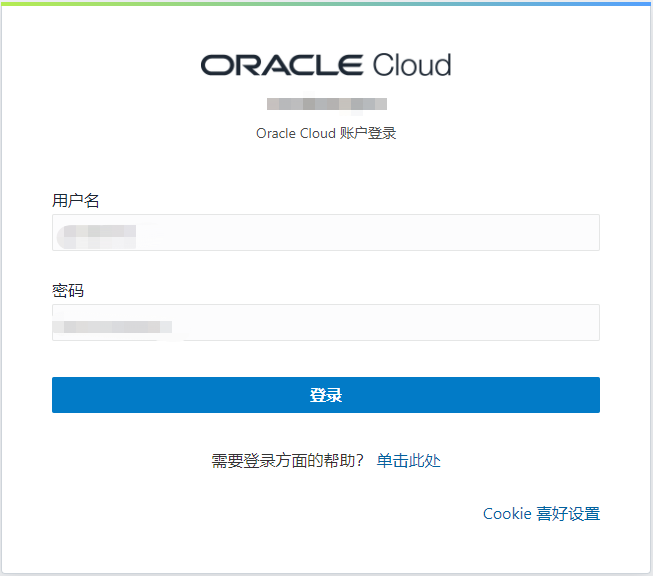Screen dimensions: 653x576
Task: Click the ORACLE wordmark in the logo
Action: point(282,65)
